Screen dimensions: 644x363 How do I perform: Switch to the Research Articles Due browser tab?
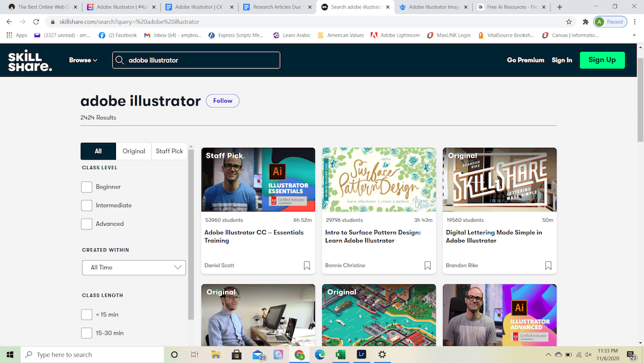coord(277,7)
